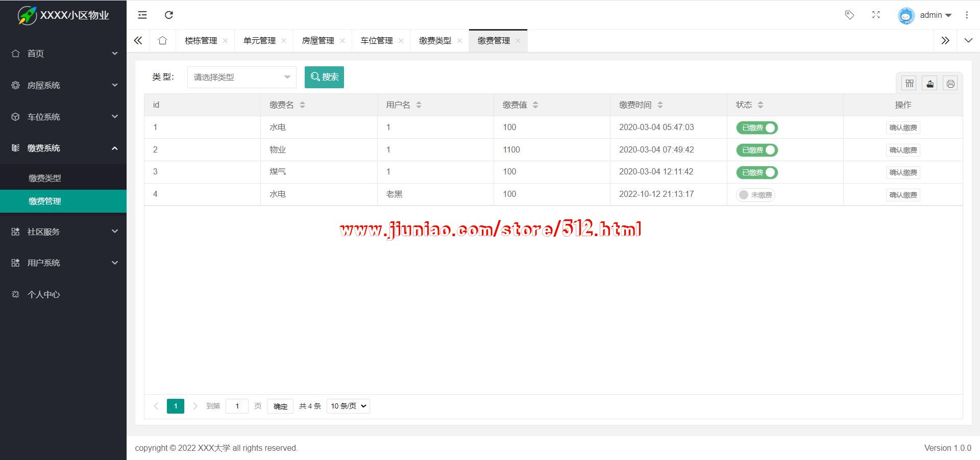Close the 车位管理 tab
Image resolution: width=980 pixels, height=460 pixels.
point(401,40)
